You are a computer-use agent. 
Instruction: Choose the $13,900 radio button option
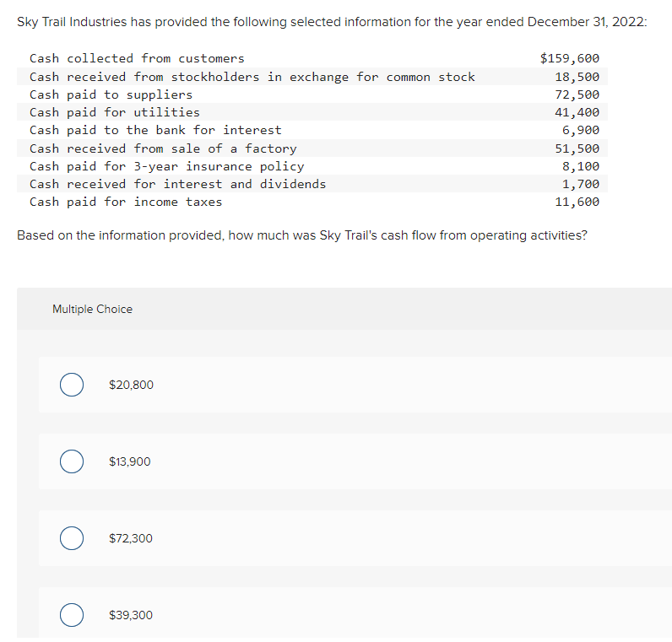[72, 461]
